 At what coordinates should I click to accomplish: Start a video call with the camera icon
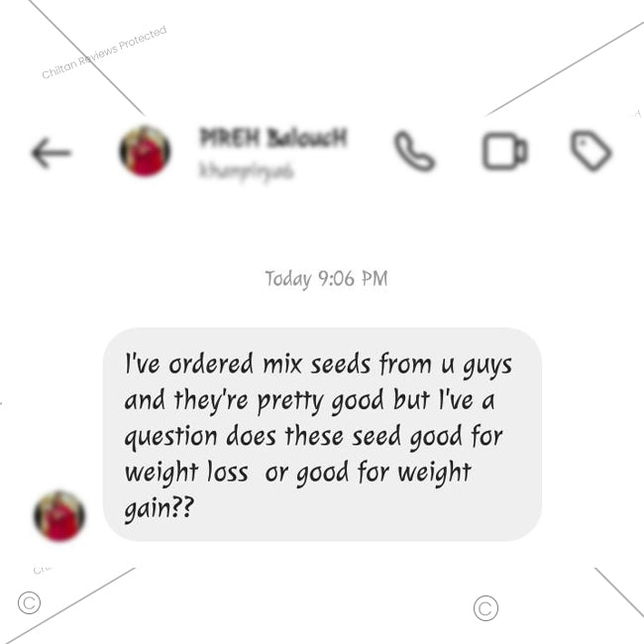click(x=504, y=151)
